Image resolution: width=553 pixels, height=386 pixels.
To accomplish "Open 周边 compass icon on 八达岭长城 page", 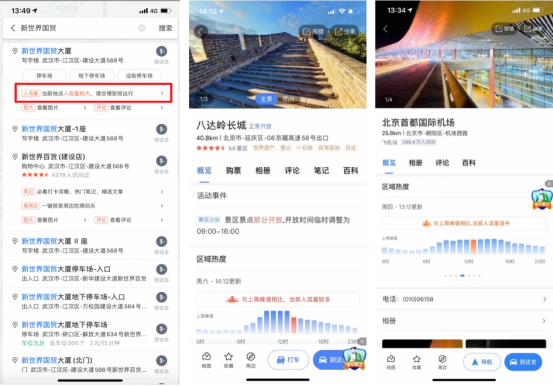I will (x=251, y=357).
